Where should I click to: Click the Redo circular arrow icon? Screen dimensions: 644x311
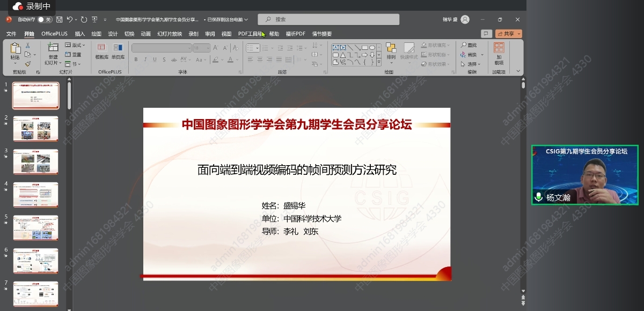(84, 20)
